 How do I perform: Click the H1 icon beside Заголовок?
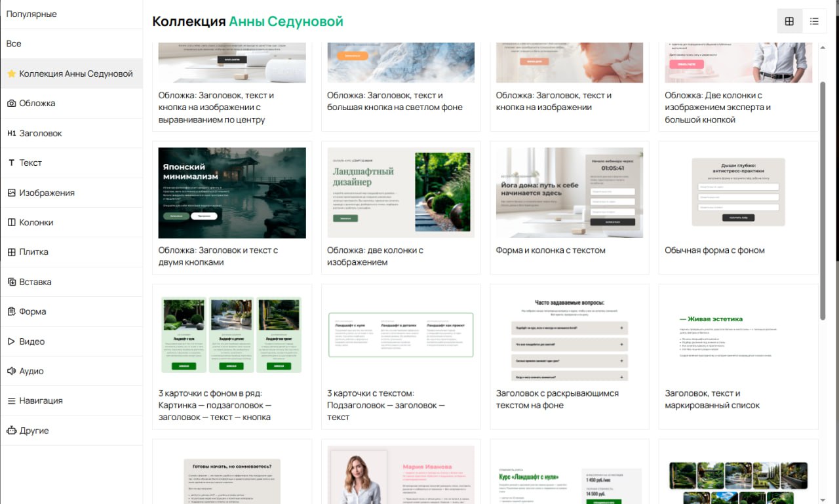pyautogui.click(x=11, y=133)
